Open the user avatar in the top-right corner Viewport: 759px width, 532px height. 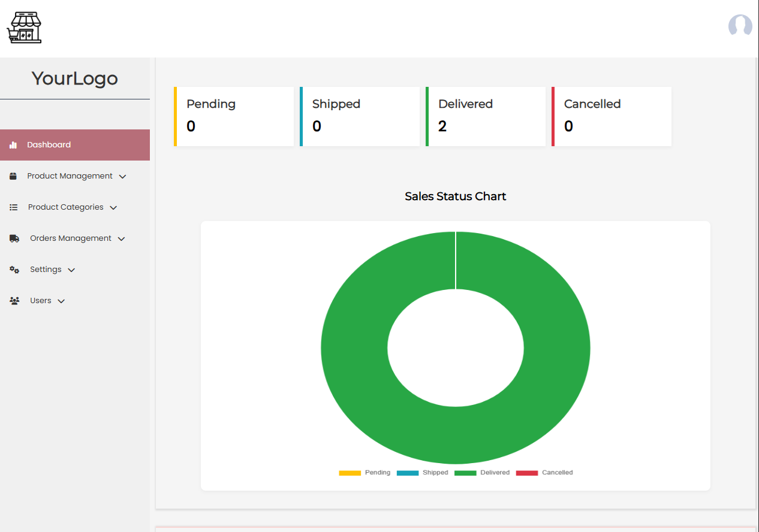(740, 26)
